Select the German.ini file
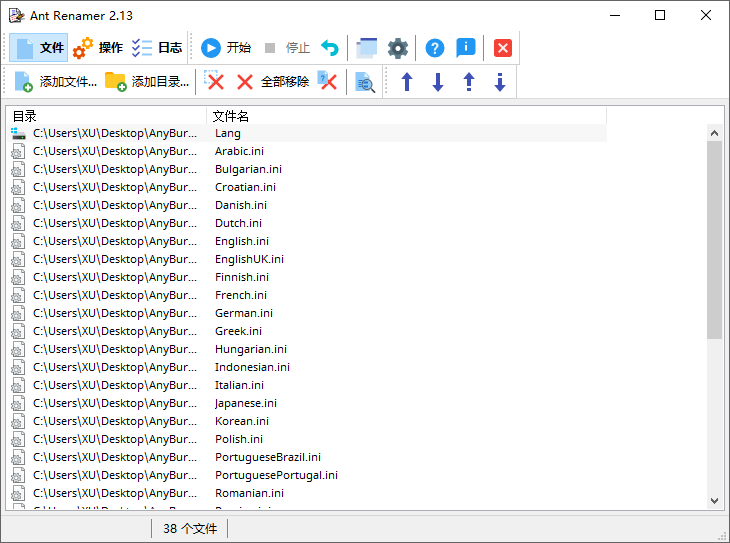The width and height of the screenshot is (730, 543). coord(308,313)
